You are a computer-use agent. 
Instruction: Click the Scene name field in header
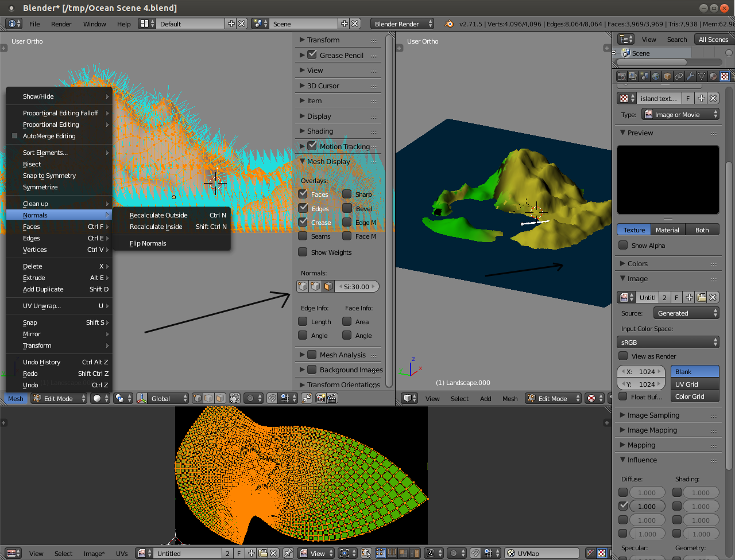[304, 24]
